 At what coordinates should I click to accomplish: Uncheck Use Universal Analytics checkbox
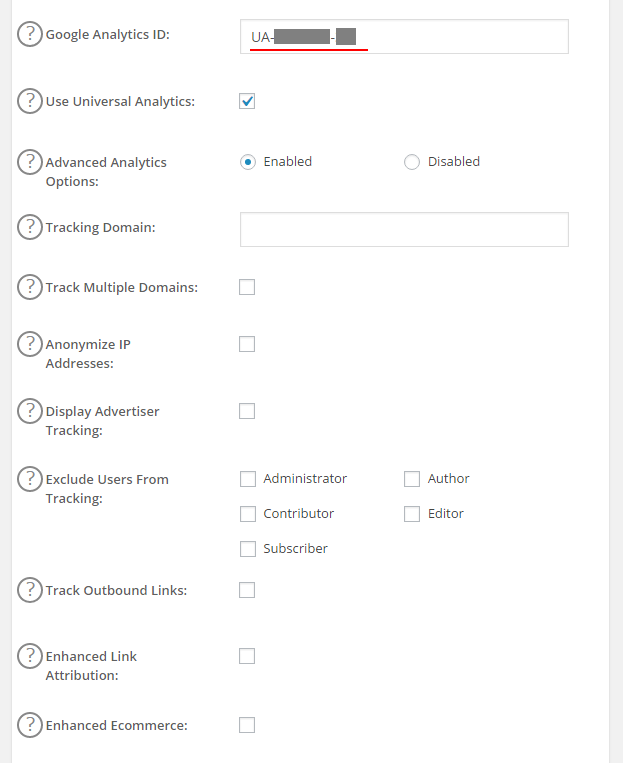[247, 101]
